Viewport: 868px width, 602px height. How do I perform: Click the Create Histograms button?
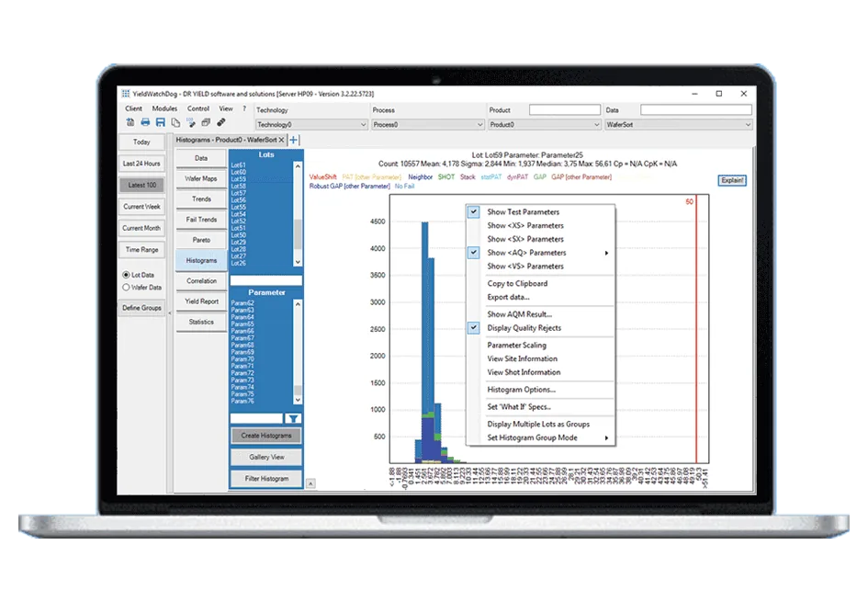point(266,436)
